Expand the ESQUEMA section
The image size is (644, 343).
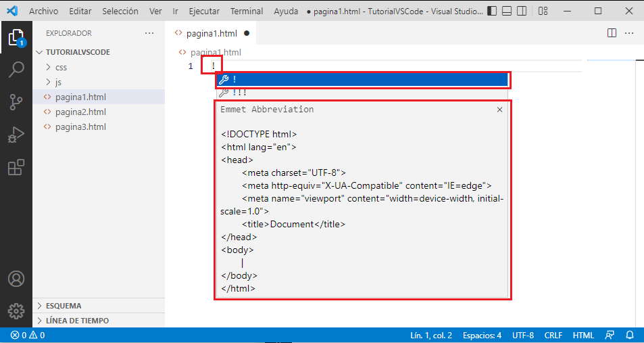tap(99, 306)
